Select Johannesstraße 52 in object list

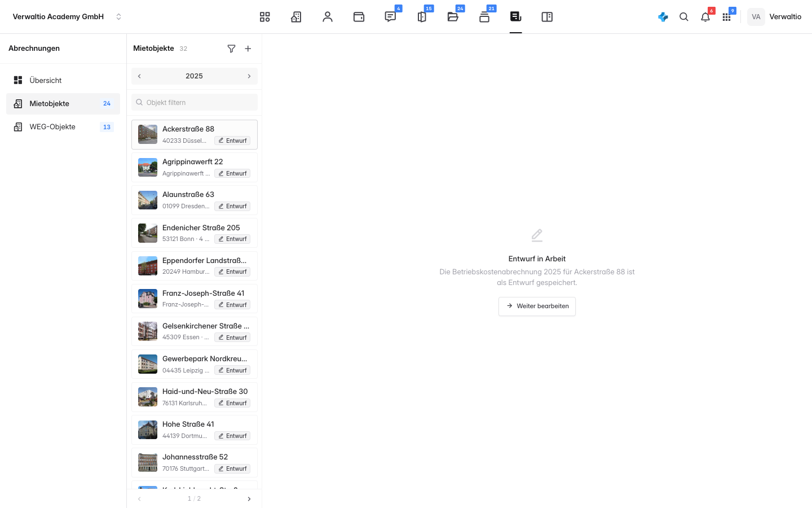[195, 462]
